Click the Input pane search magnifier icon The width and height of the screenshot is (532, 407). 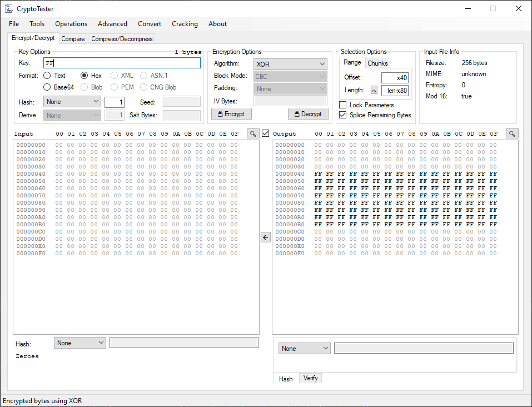[x=253, y=134]
